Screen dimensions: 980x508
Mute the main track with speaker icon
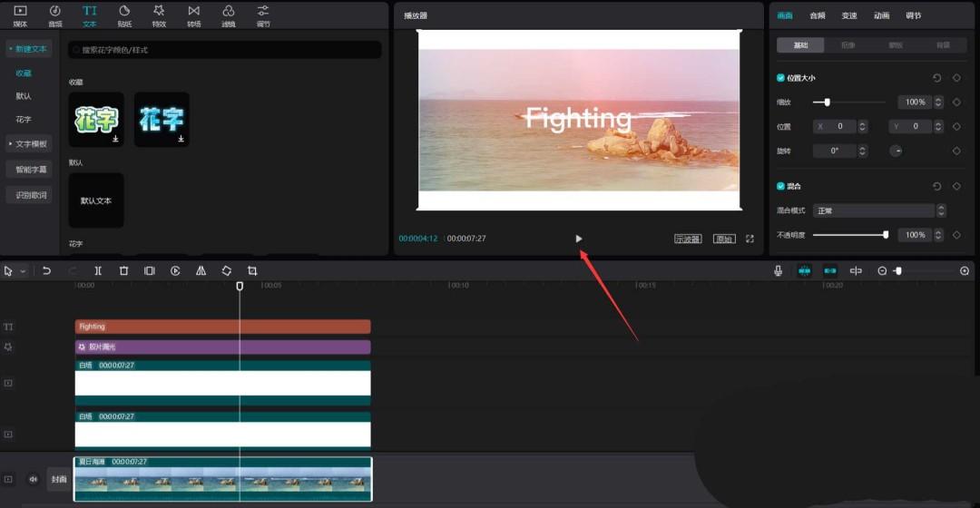click(34, 479)
